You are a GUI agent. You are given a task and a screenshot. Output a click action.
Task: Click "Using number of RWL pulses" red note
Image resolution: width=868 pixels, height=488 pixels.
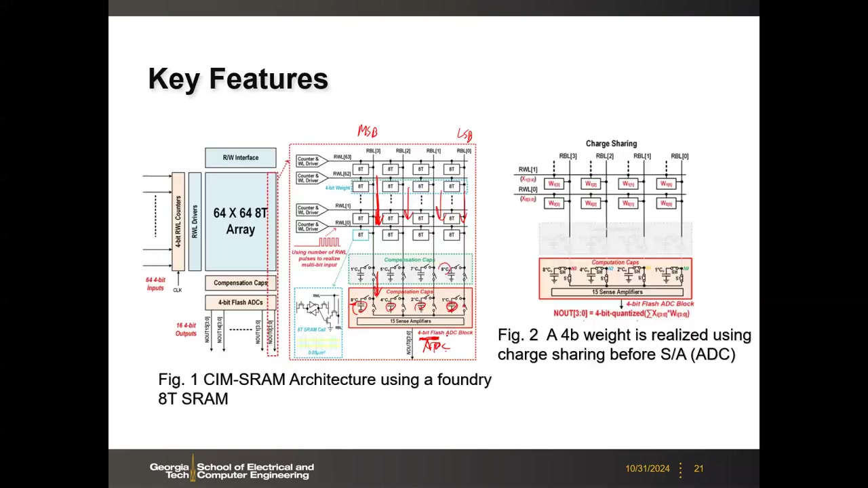[x=319, y=258]
